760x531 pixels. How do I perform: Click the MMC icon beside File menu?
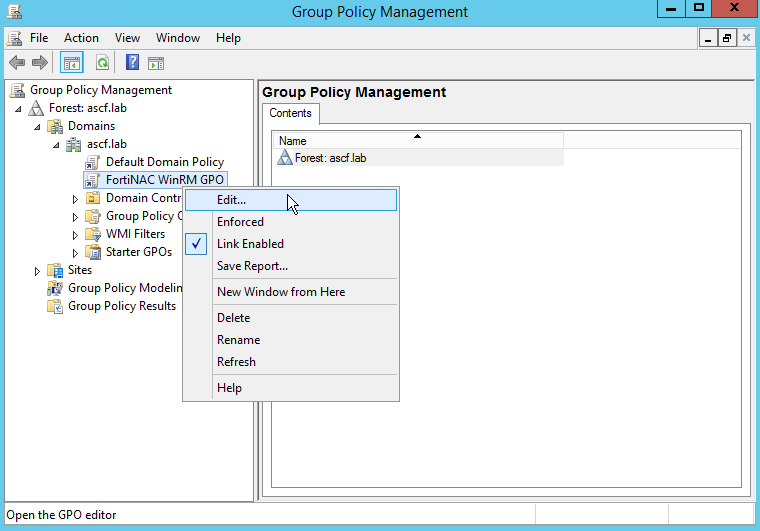tap(15, 38)
